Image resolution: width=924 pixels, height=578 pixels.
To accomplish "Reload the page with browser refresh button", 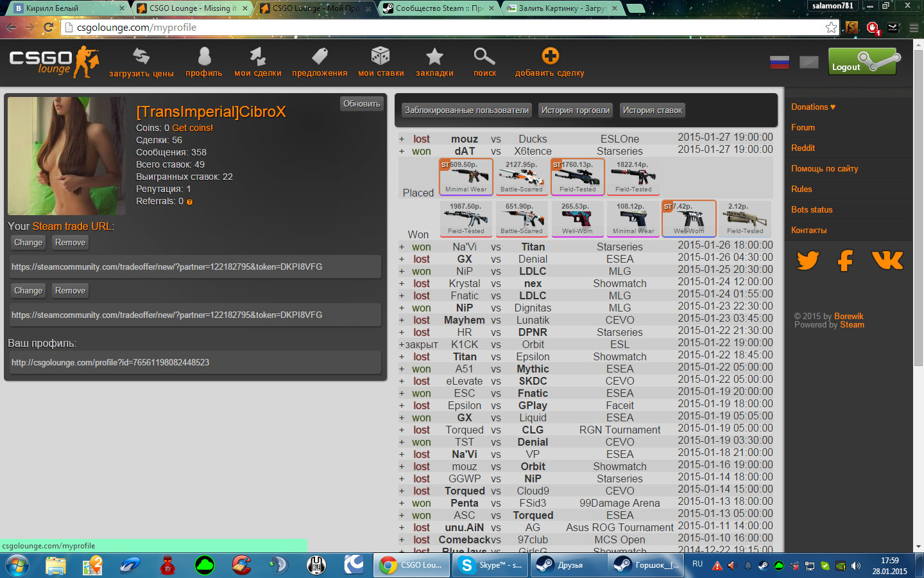I will [48, 27].
